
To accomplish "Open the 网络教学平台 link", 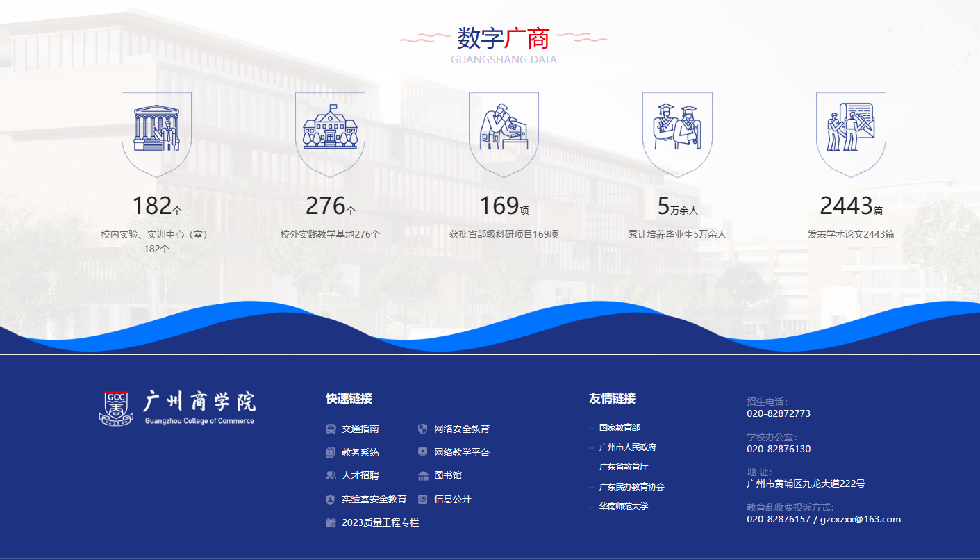I will click(461, 452).
